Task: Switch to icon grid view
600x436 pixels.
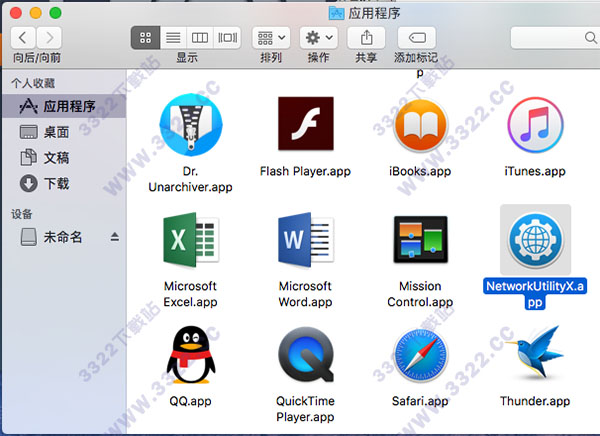Action: 145,38
